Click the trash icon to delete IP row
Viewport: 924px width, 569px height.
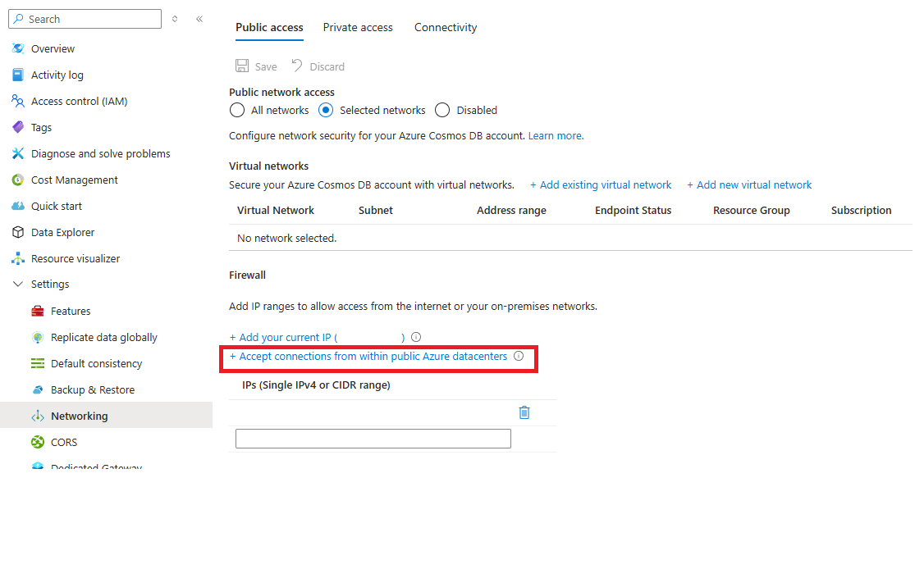pos(524,412)
